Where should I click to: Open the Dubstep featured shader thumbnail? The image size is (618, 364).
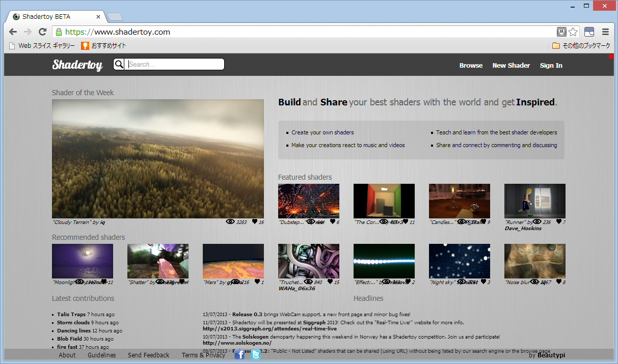click(x=309, y=201)
